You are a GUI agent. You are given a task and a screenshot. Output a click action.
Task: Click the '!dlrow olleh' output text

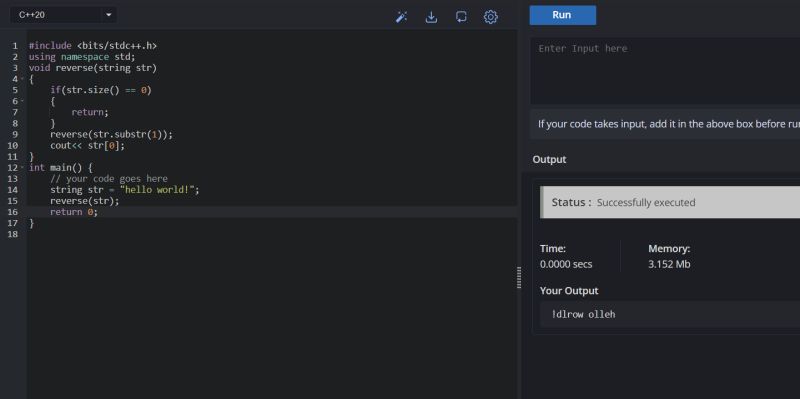click(x=583, y=314)
